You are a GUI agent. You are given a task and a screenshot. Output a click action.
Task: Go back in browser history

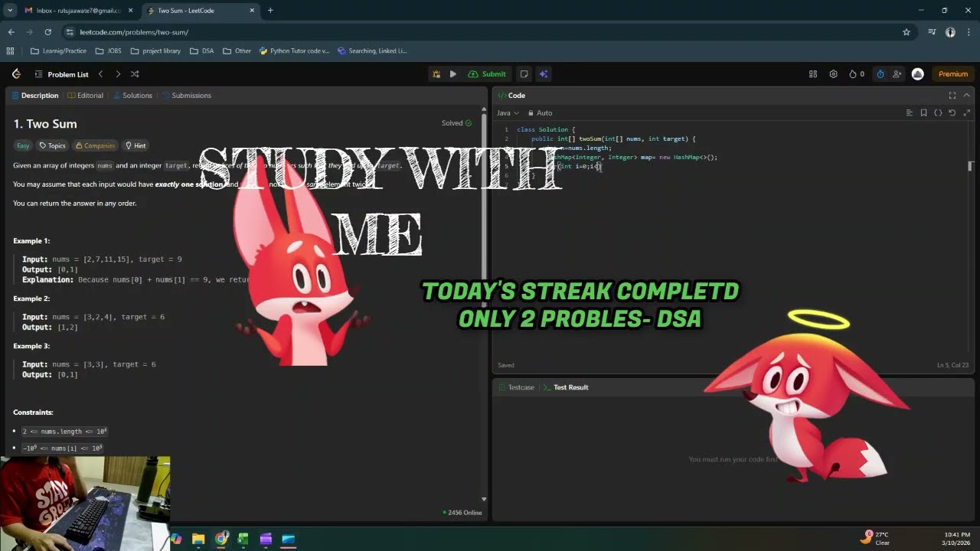tap(11, 32)
